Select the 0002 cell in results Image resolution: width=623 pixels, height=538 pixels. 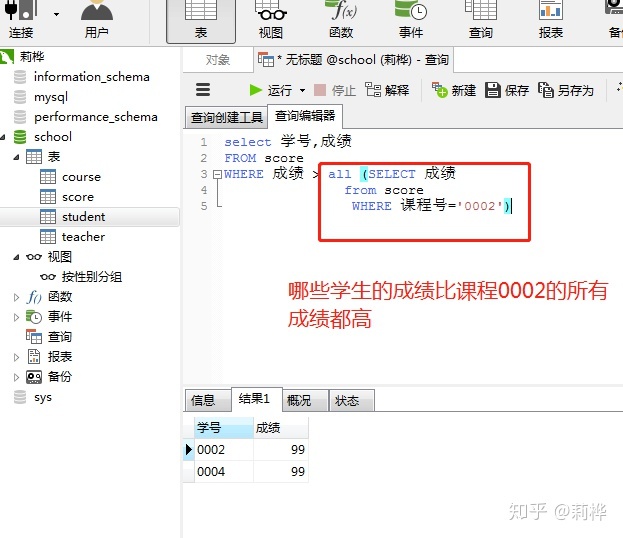tap(224, 449)
